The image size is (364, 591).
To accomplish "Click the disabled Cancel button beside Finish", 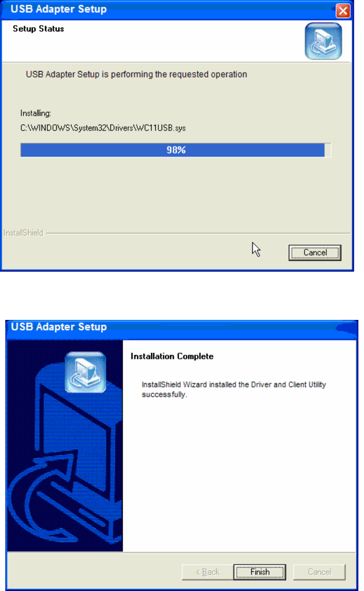I will [x=319, y=572].
